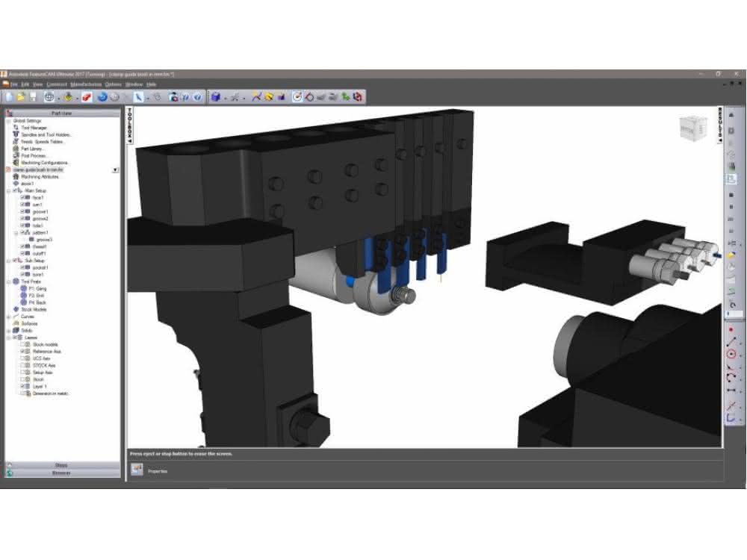Toggle the pocket1 feature checkbox
The image size is (747, 560).
pyautogui.click(x=22, y=267)
